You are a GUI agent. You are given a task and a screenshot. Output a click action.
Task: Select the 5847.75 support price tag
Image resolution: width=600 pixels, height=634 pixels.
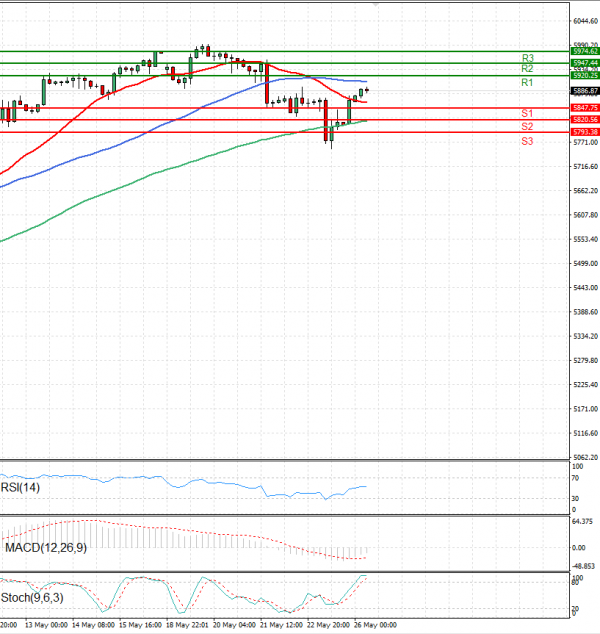pyautogui.click(x=585, y=108)
